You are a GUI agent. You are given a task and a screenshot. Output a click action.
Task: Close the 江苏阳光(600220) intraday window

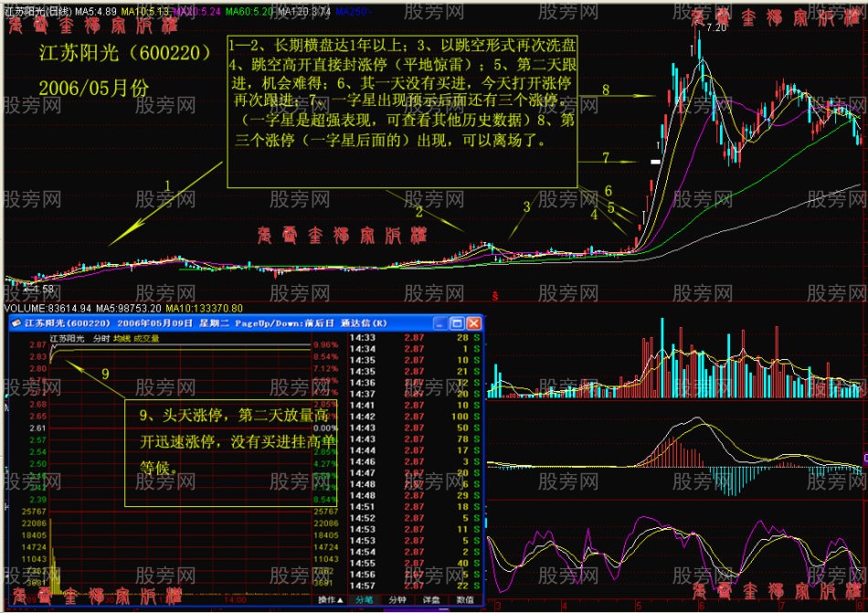474,323
